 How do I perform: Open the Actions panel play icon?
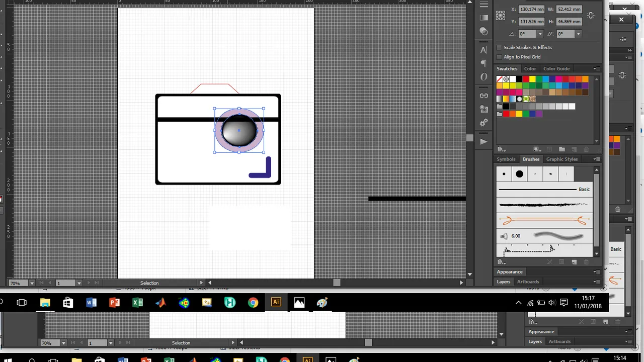pyautogui.click(x=484, y=142)
